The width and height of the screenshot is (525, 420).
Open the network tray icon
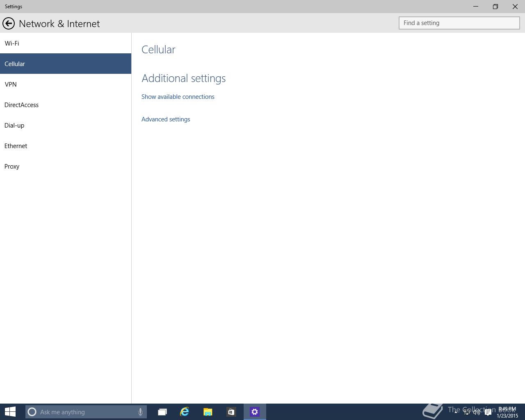click(x=467, y=412)
